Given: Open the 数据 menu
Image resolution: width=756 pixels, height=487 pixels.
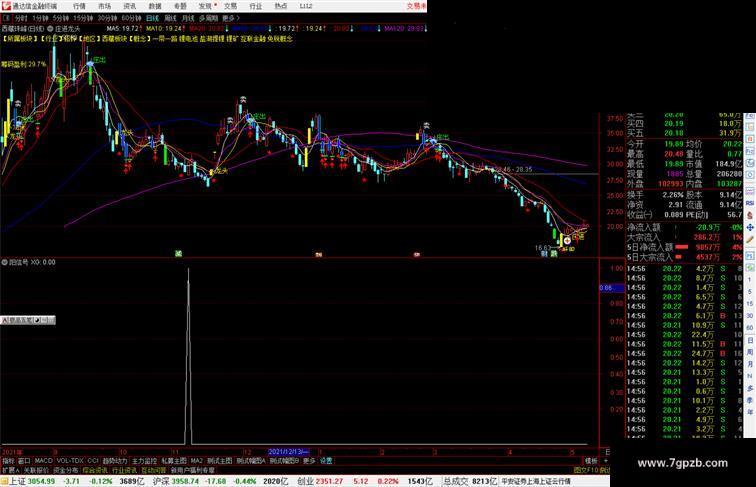Looking at the screenshot, I should [x=155, y=6].
